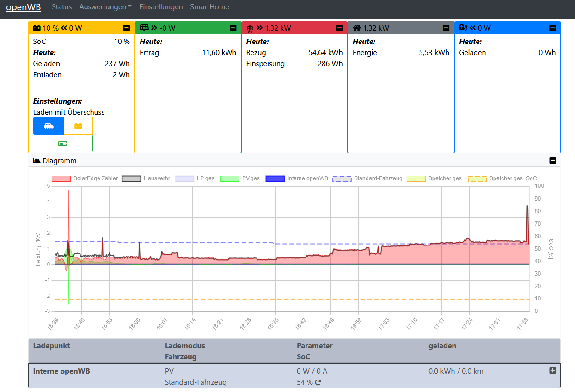Toggle the Speicher ges. legend entry
The height and width of the screenshot is (392, 575).
(x=435, y=178)
